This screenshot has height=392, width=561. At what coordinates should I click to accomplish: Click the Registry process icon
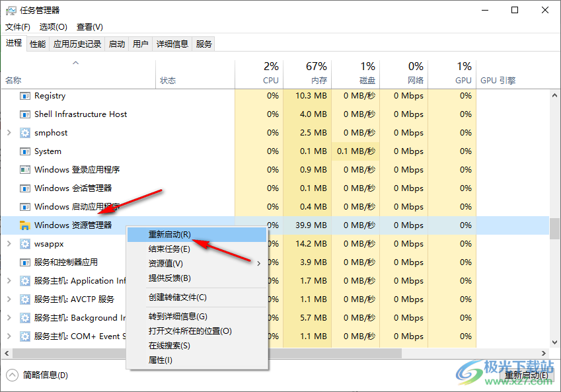[24, 96]
